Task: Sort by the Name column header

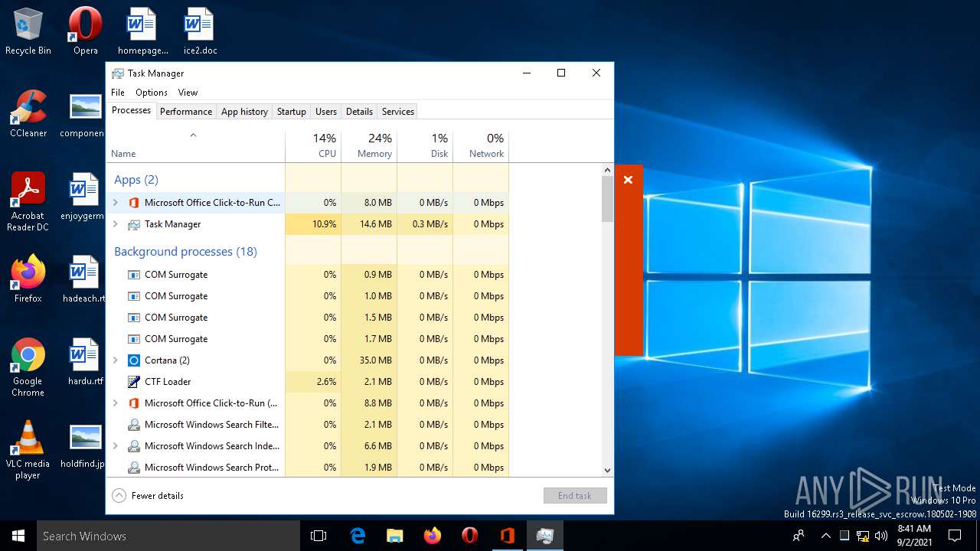Action: [x=195, y=145]
